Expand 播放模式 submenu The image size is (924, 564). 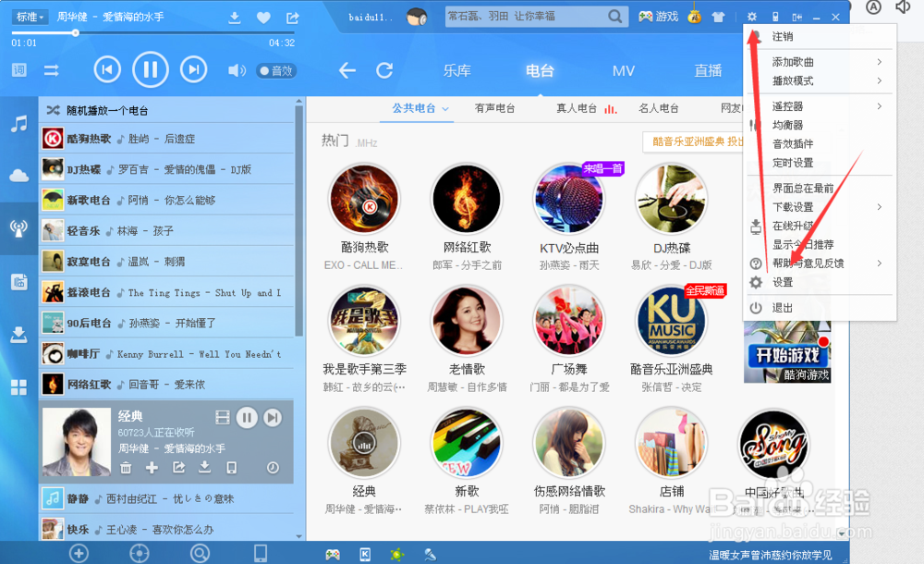[880, 80]
